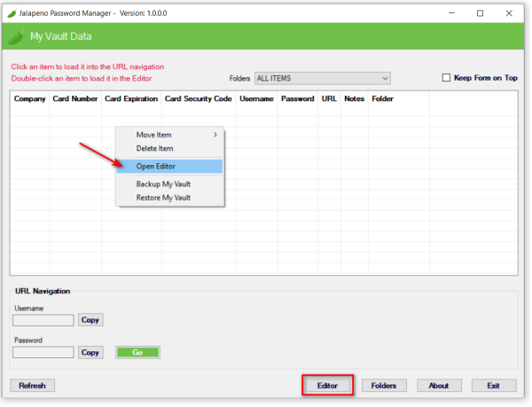This screenshot has width=532, height=407.
Task: Click the Folders button at bottom
Action: tap(385, 387)
